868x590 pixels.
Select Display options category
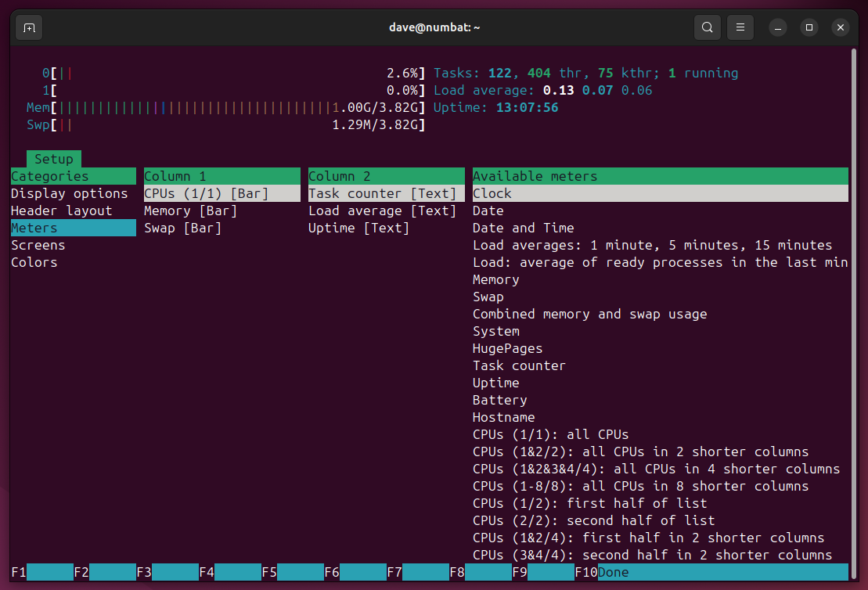point(69,193)
